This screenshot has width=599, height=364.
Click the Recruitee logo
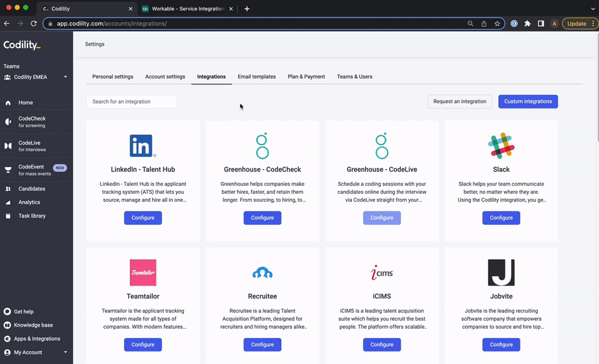tap(263, 273)
